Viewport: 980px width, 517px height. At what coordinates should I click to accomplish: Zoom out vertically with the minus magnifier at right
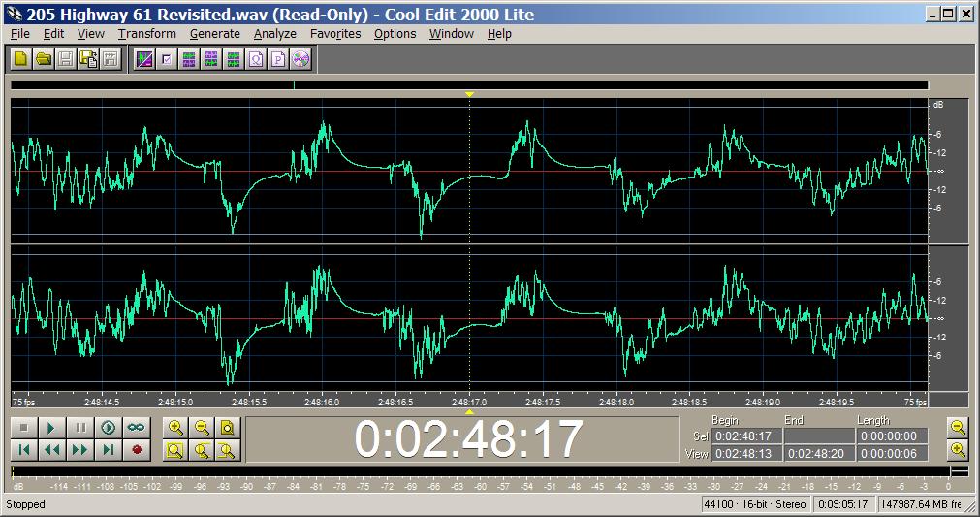coord(958,428)
